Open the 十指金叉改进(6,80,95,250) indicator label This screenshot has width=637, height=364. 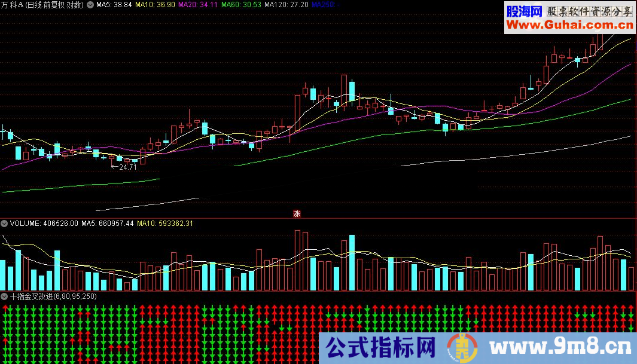[x=51, y=295]
